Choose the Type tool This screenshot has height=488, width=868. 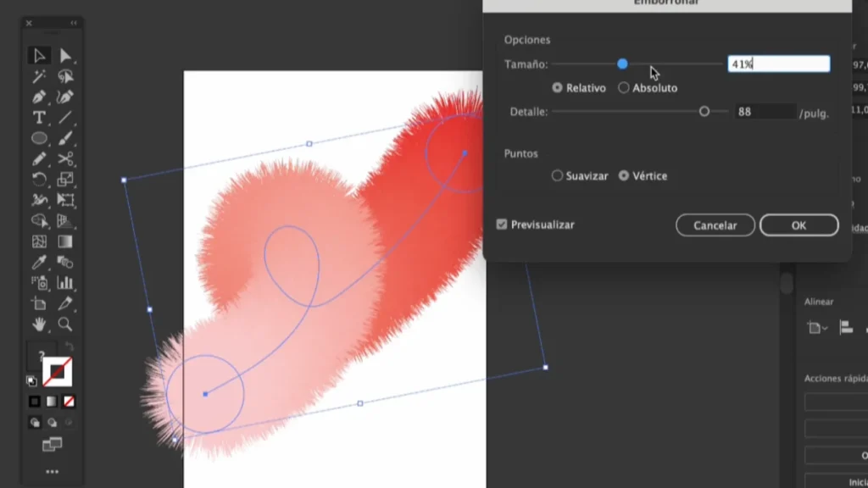39,118
